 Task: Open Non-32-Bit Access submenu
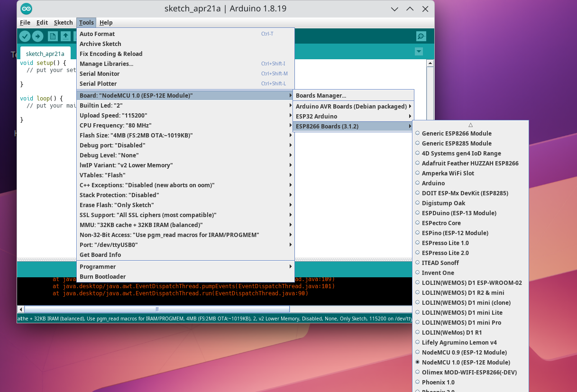click(185, 235)
